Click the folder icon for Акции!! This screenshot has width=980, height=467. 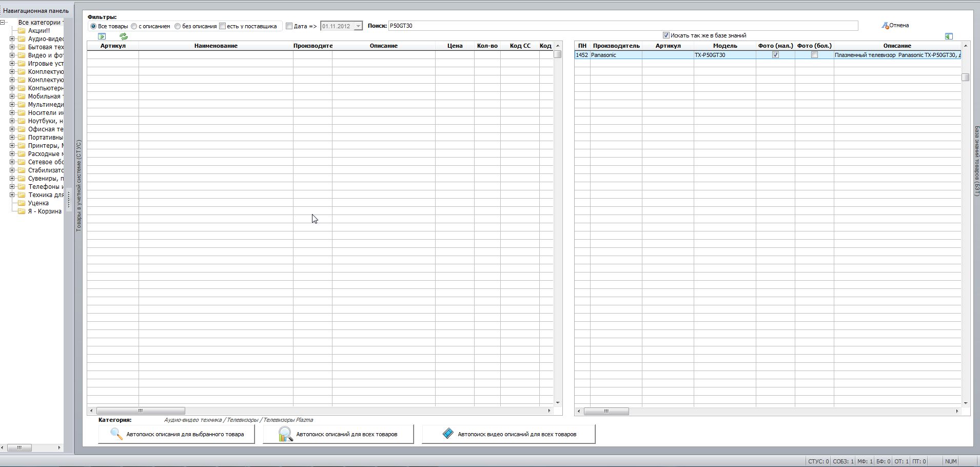click(22, 31)
